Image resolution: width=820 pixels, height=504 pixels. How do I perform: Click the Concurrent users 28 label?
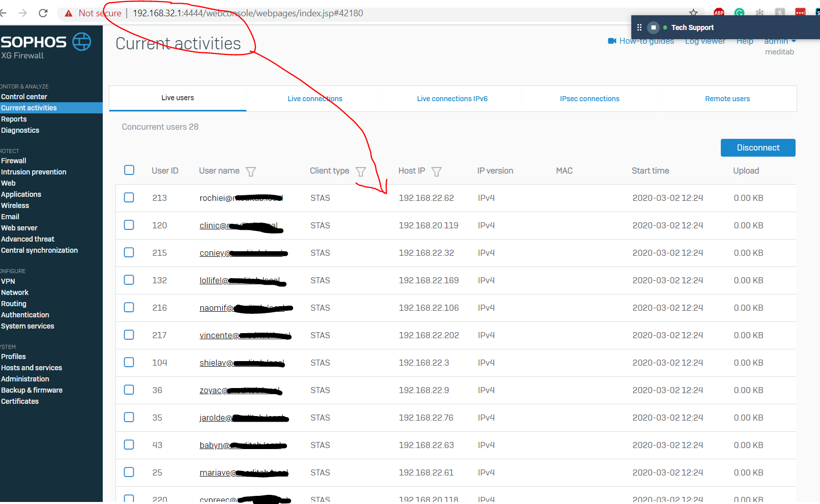point(160,127)
